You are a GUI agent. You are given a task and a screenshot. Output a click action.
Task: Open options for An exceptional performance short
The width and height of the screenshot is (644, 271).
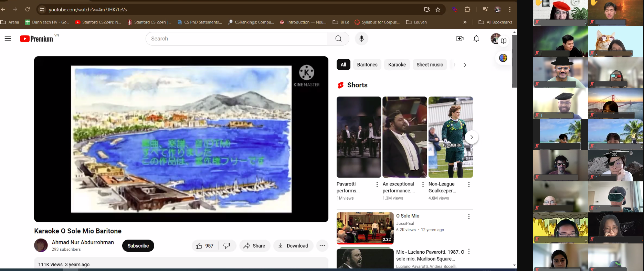click(423, 184)
